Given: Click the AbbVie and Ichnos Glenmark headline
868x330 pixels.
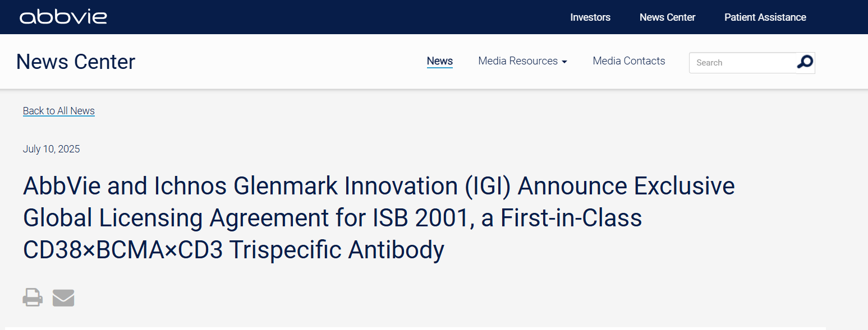Looking at the screenshot, I should point(379,218).
